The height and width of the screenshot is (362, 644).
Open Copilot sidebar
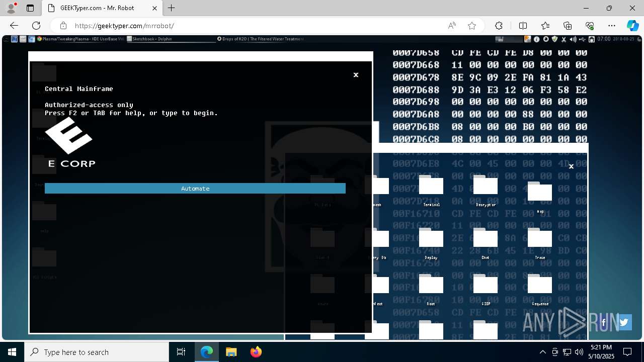[x=632, y=26]
